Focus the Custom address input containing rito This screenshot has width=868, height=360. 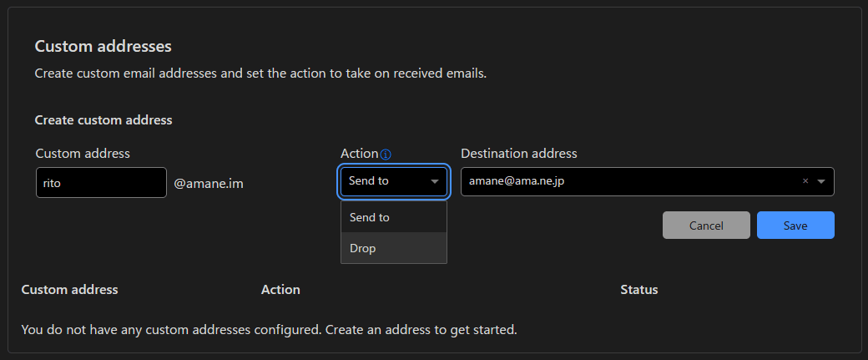[x=101, y=182]
